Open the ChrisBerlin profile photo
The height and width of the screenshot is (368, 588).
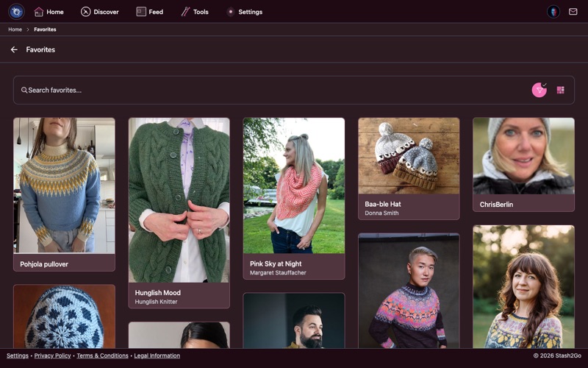[x=523, y=156]
